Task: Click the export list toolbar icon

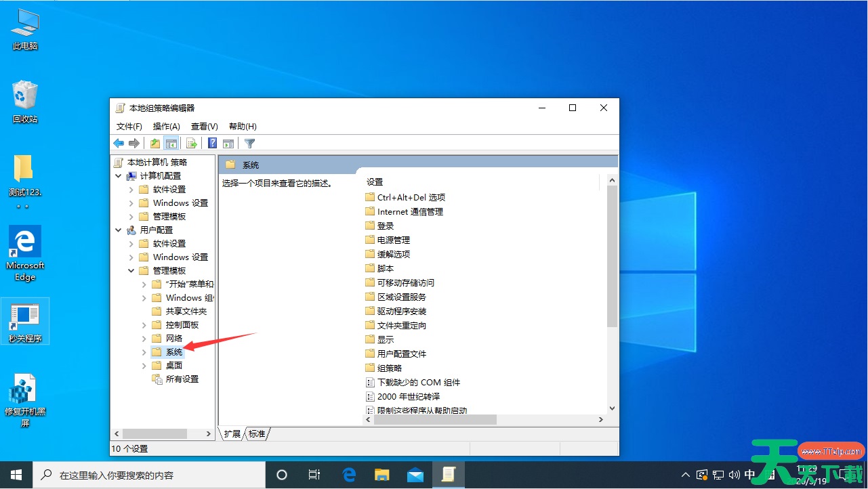Action: 192,144
